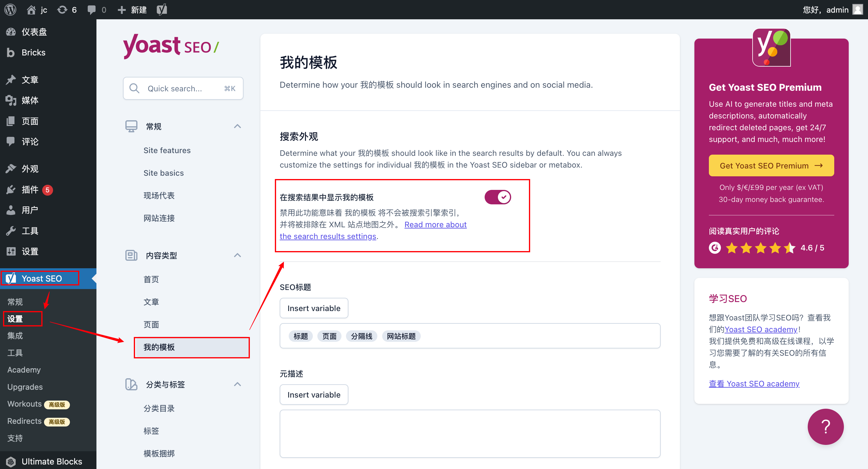Click the Yoast icon in admin bar

coord(162,9)
